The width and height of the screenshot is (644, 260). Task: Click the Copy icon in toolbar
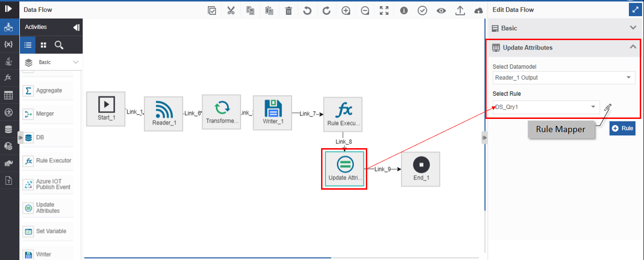point(250,10)
